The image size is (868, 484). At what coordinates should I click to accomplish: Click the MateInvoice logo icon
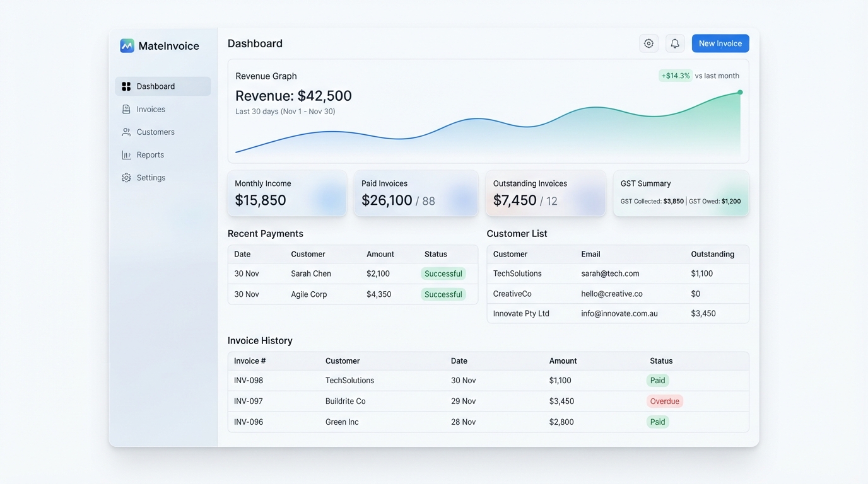(127, 46)
